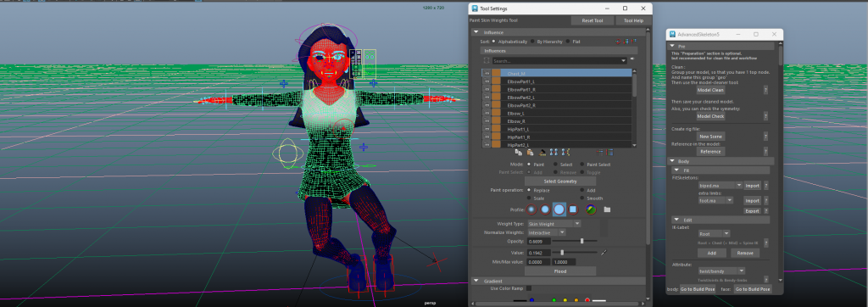Select Flat sort option
Viewport: 868px width, 307px height.
pos(568,42)
